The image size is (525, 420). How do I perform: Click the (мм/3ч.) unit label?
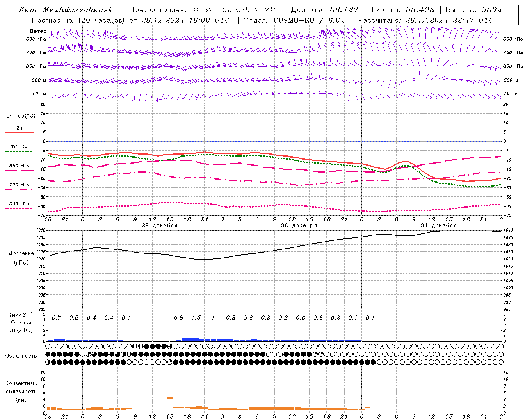click(x=21, y=315)
